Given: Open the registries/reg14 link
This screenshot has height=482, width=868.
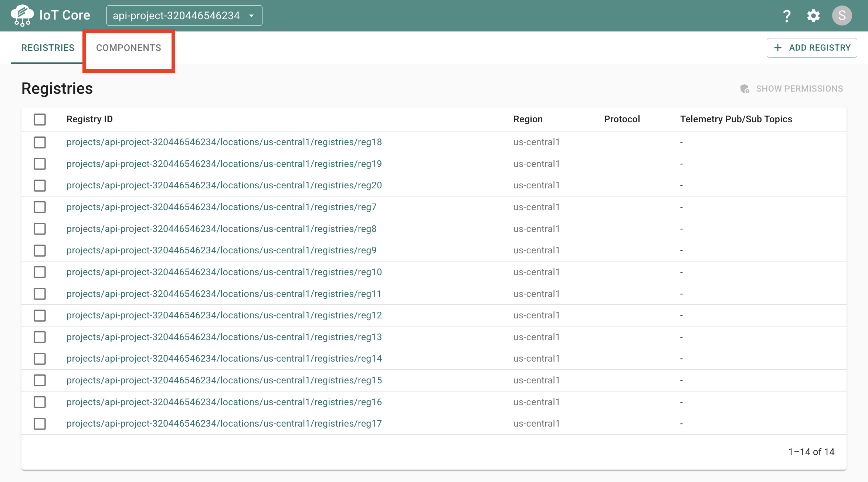Looking at the screenshot, I should [x=224, y=359].
